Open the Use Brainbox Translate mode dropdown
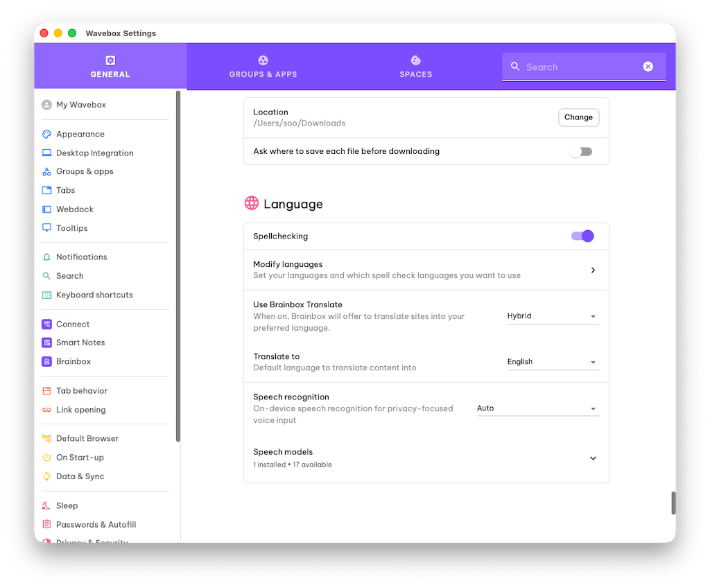 click(x=553, y=315)
